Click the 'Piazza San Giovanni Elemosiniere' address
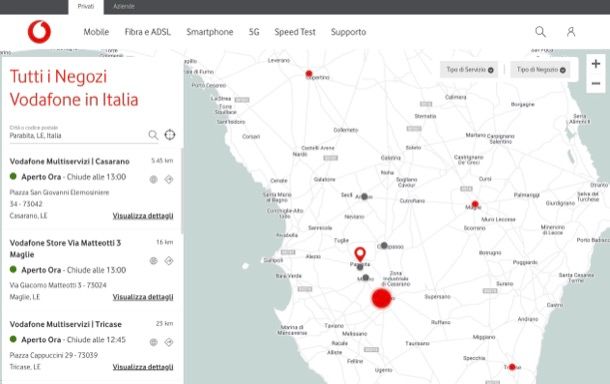Viewport: 610px width, 384px height. click(60, 192)
